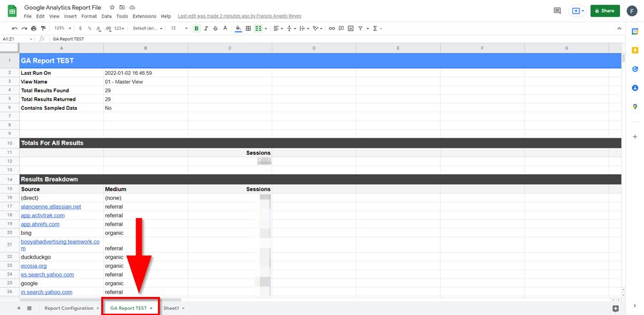Open the Insert menu

click(x=70, y=16)
